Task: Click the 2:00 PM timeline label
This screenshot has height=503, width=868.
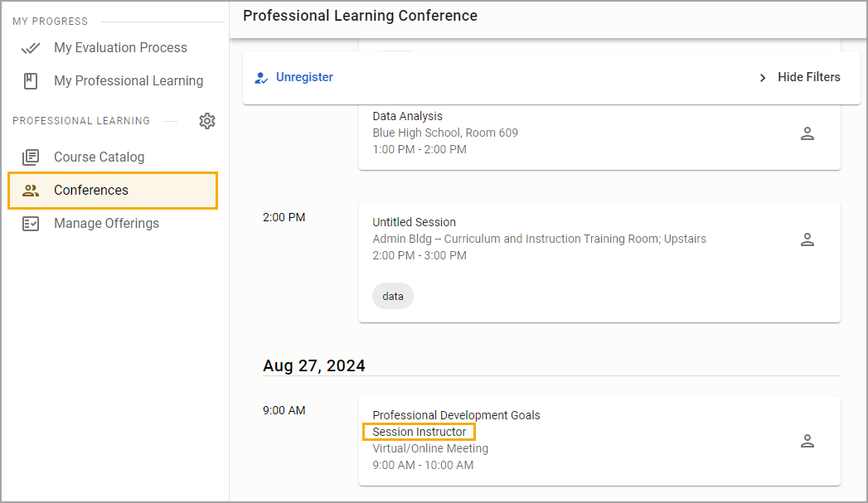Action: 284,217
